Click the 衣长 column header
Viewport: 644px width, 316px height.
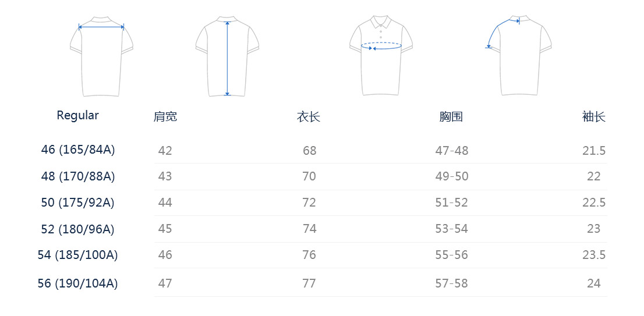pyautogui.click(x=309, y=117)
